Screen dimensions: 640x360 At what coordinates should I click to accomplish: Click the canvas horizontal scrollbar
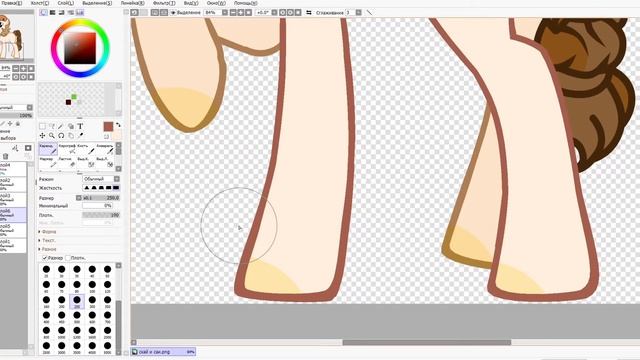(427, 342)
